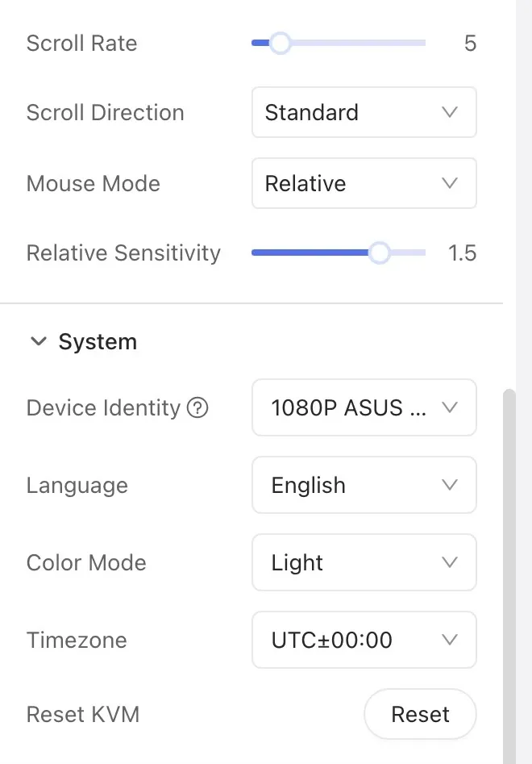The width and height of the screenshot is (532, 764).
Task: Click the Scroll Direction dropdown chevron
Action: [x=450, y=113]
